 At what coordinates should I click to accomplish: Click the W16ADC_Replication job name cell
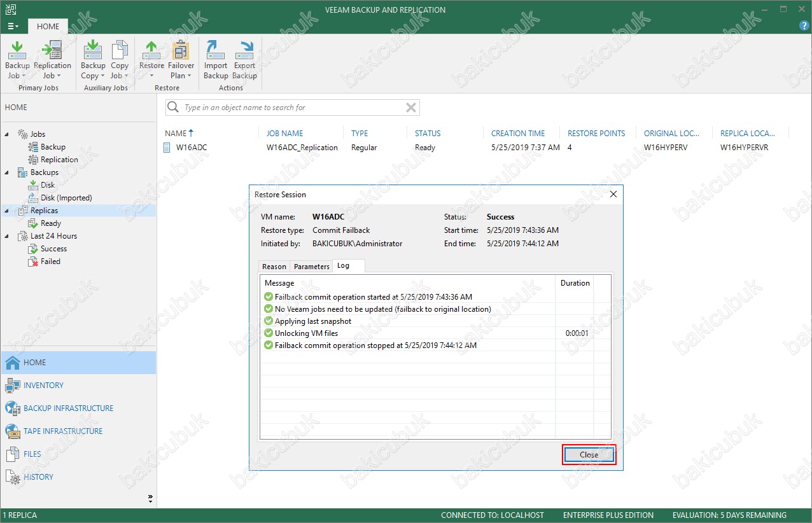tap(302, 148)
